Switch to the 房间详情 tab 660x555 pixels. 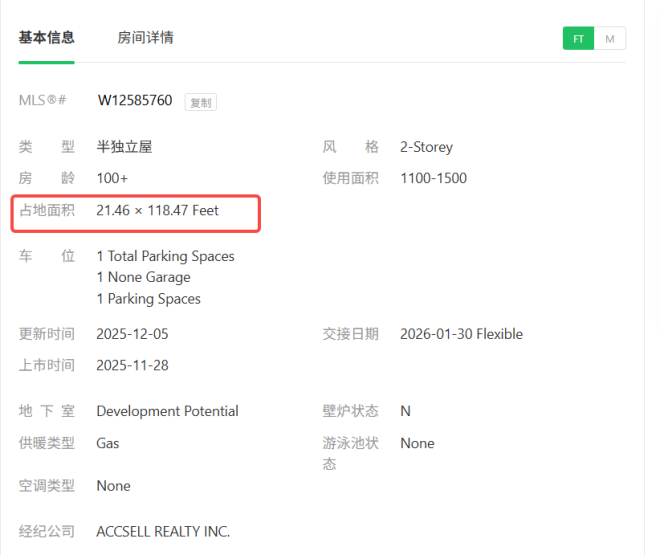click(145, 38)
